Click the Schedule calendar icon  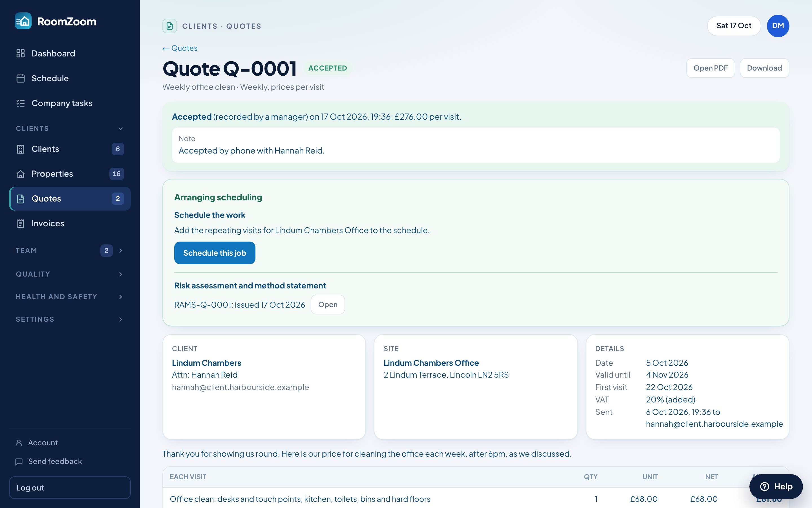[x=21, y=78]
